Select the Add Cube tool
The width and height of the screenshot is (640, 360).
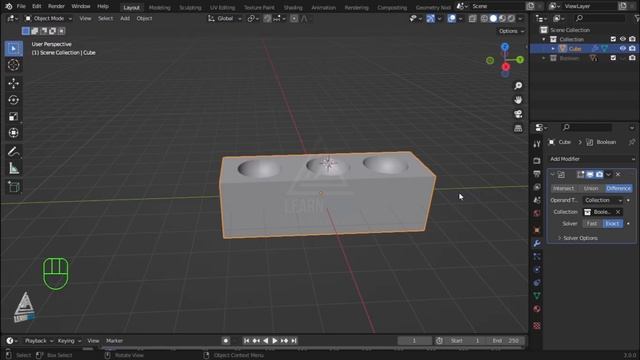tap(13, 187)
